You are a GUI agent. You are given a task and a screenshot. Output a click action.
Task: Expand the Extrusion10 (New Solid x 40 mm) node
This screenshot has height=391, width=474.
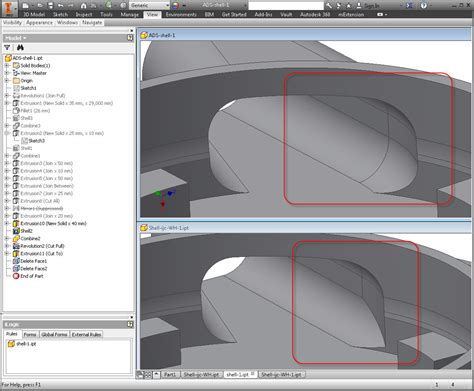[7, 223]
